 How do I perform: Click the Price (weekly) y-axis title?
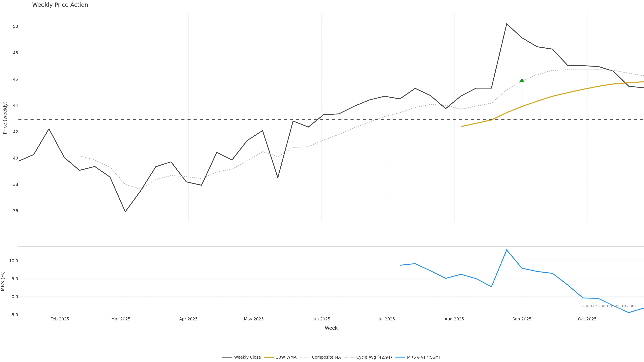tap(5, 118)
